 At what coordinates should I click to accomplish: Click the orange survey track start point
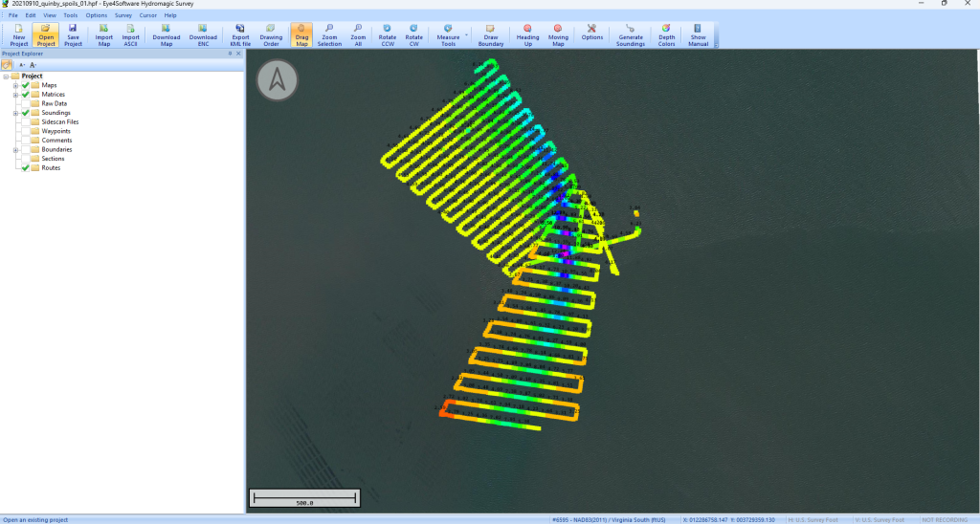coord(445,411)
